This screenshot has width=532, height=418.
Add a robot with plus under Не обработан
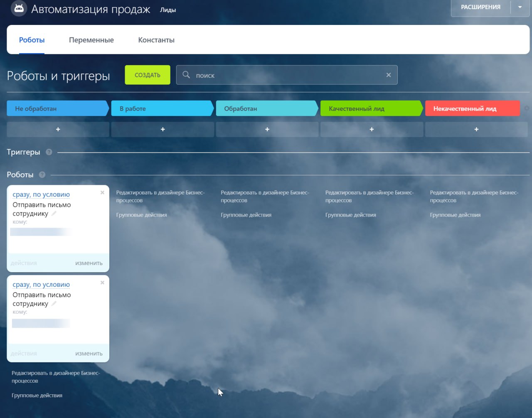(x=58, y=129)
